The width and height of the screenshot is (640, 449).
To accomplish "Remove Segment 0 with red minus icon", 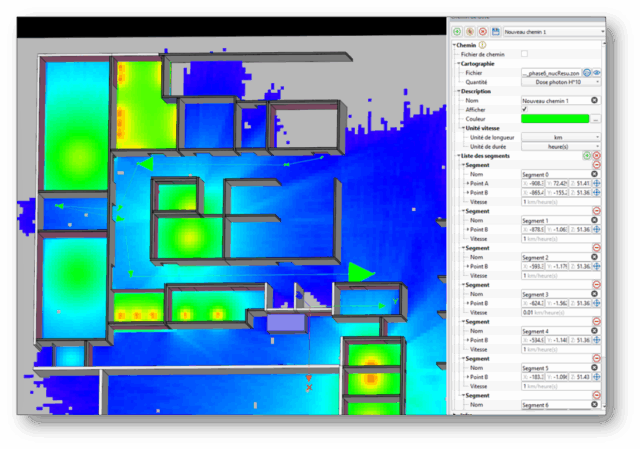I will pos(597,166).
